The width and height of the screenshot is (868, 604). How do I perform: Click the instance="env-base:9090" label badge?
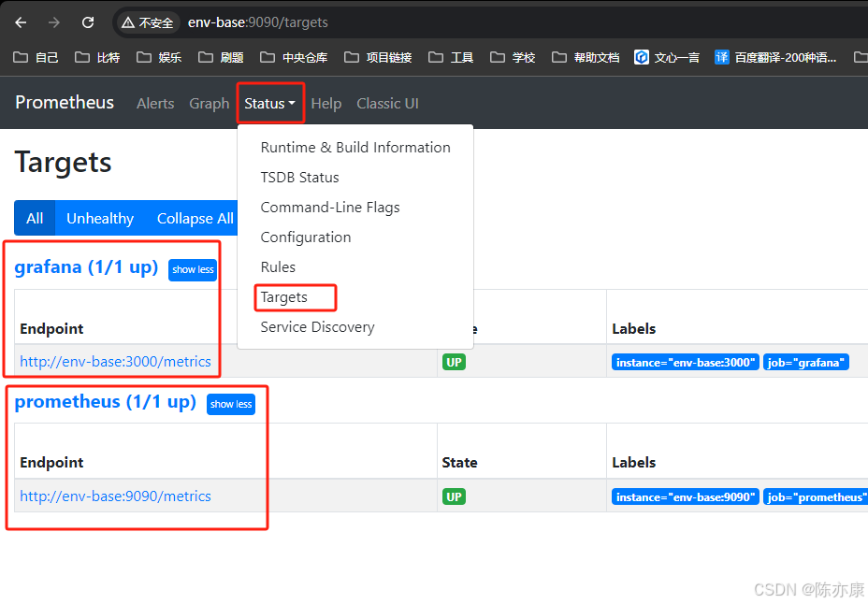[686, 496]
